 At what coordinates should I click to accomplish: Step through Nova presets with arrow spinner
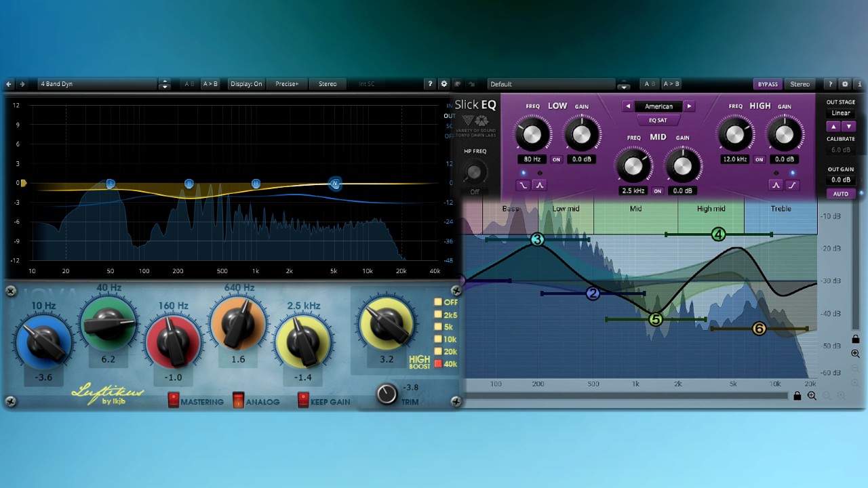pyautogui.click(x=164, y=84)
